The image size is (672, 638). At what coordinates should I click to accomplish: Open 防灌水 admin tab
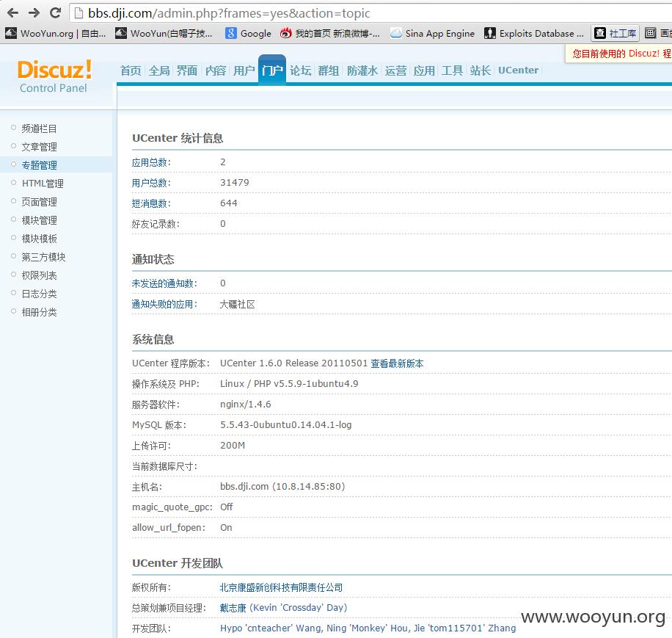(x=362, y=70)
